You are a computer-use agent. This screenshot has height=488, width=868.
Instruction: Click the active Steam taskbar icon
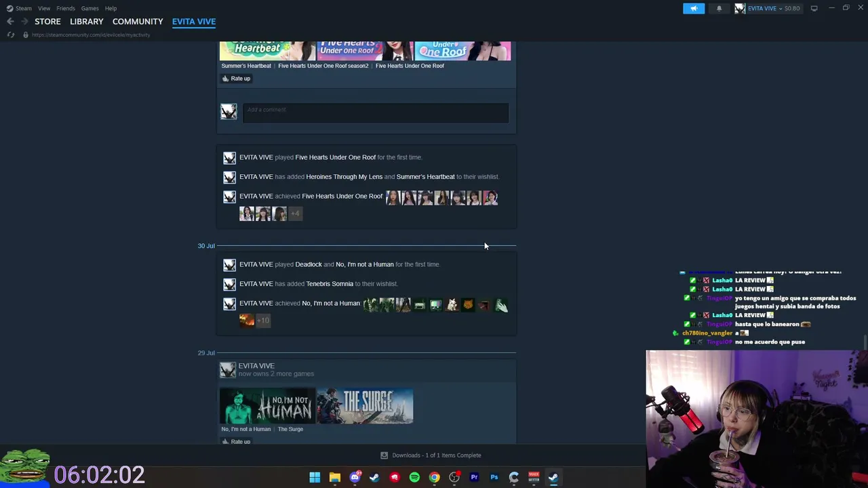pyautogui.click(x=553, y=477)
